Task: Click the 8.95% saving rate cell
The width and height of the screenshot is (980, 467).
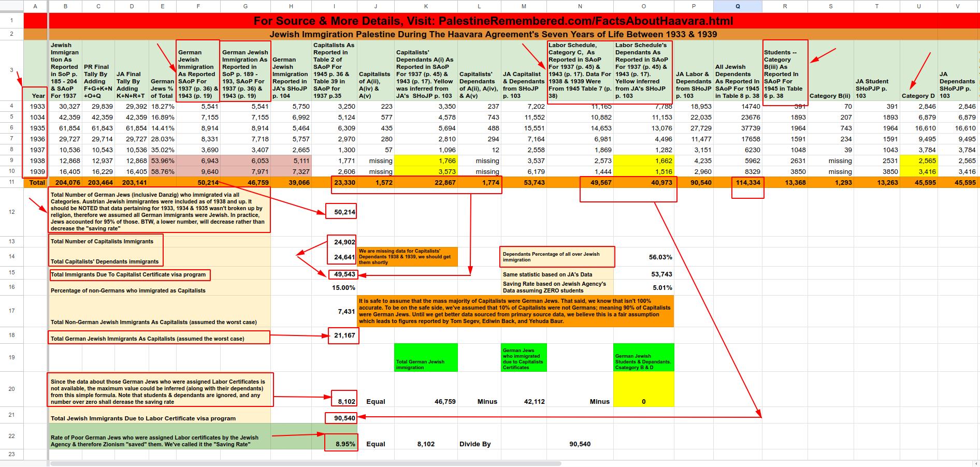Action: [341, 443]
